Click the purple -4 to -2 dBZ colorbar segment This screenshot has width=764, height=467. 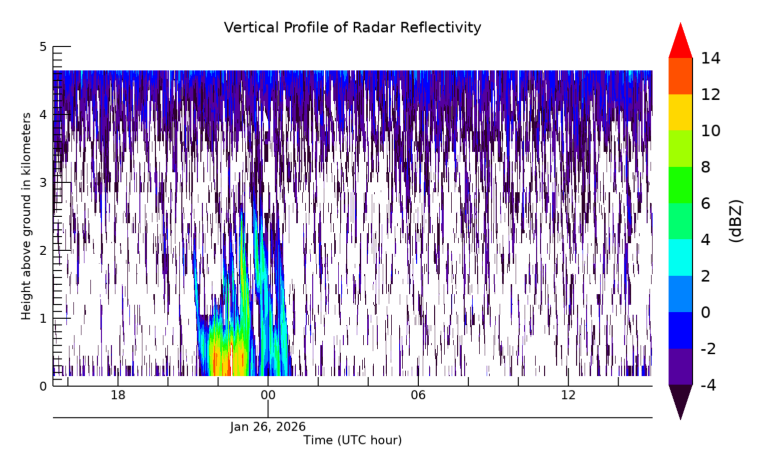tap(680, 367)
